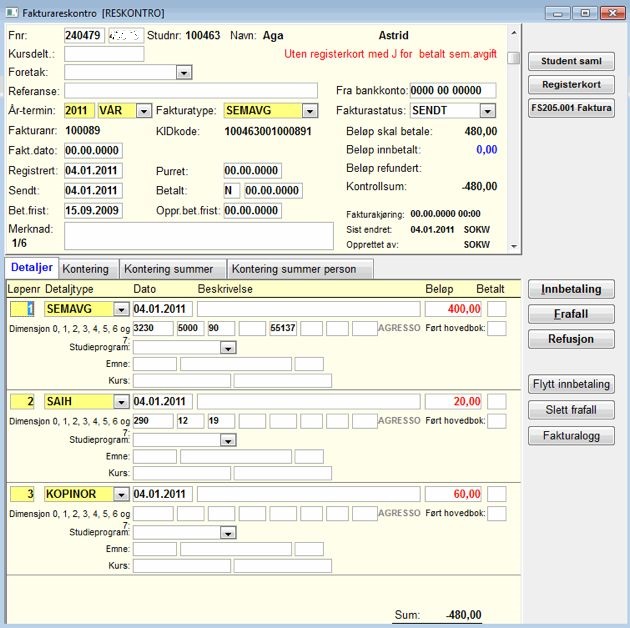Image resolution: width=630 pixels, height=628 pixels.
Task: Toggle the Betalt checkbox for SEMAVG row
Action: 497,309
